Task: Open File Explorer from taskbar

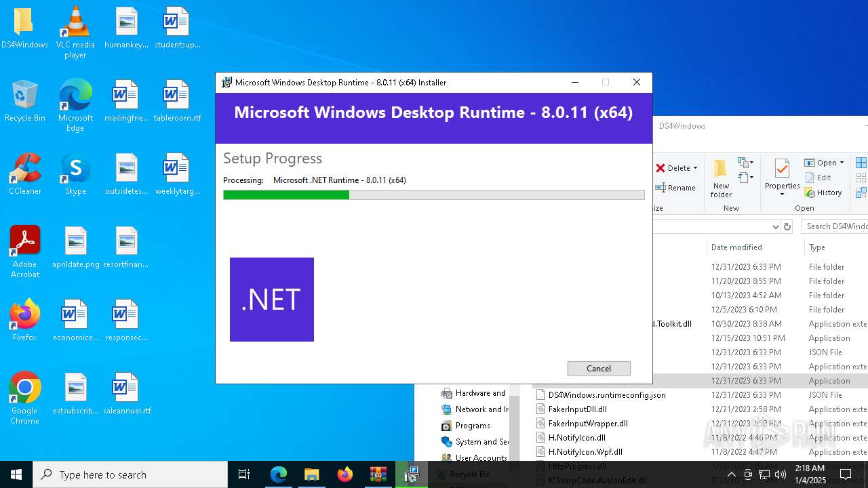Action: click(x=311, y=474)
